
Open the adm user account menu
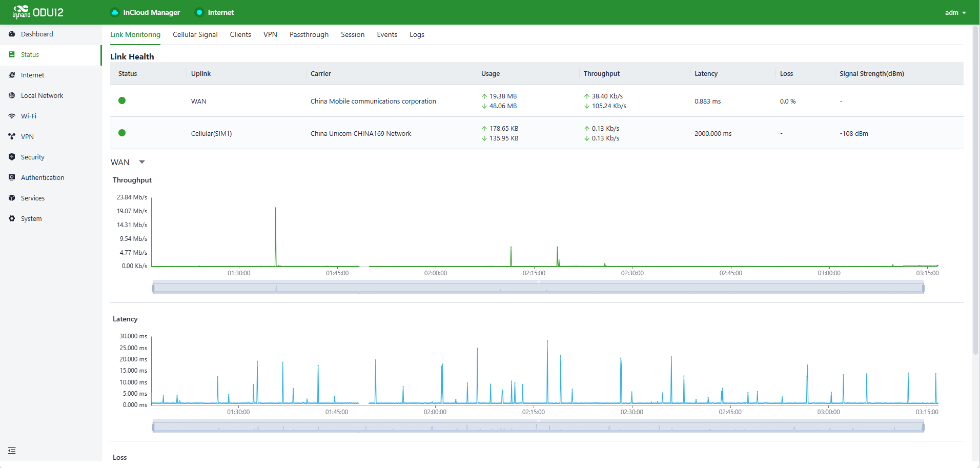pyautogui.click(x=955, y=13)
